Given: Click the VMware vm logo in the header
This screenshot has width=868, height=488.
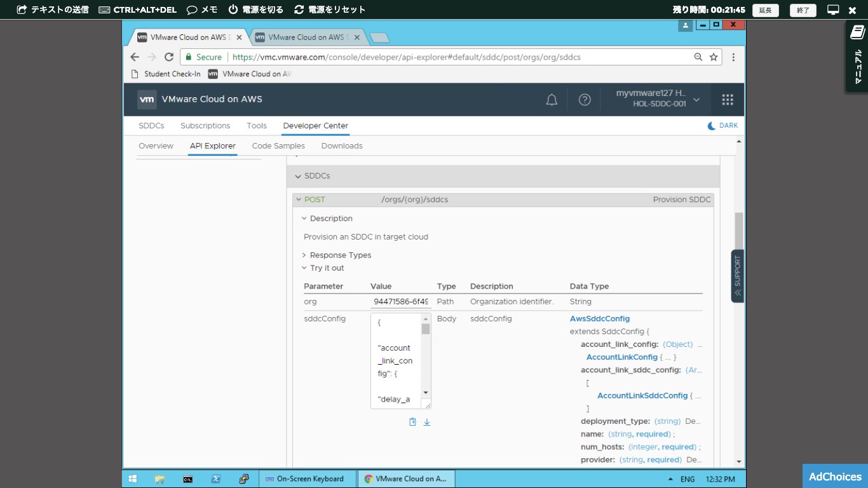Looking at the screenshot, I should pos(147,100).
